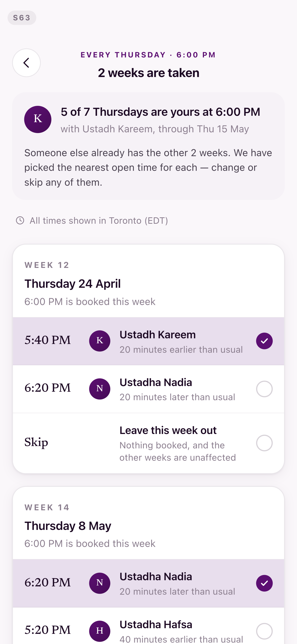Tap the S63 badge
Viewport: 297px width, 644px height.
click(x=22, y=18)
